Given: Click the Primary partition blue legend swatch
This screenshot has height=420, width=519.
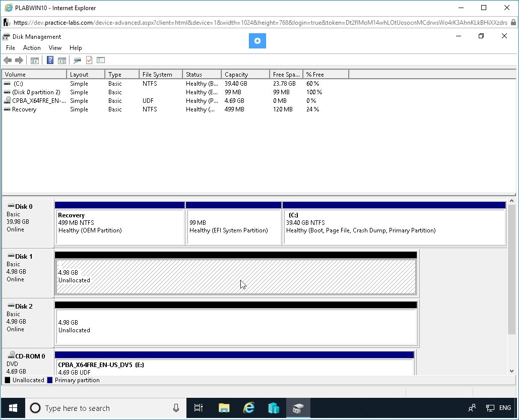Looking at the screenshot, I should point(50,380).
